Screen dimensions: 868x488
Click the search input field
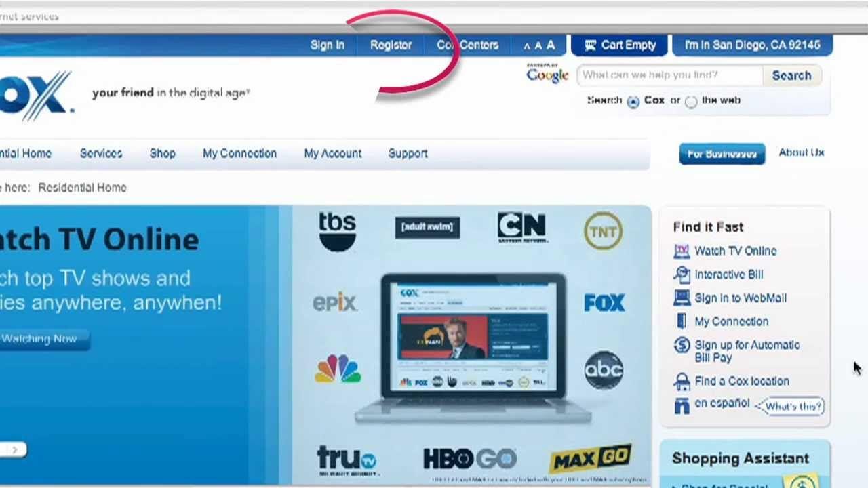click(670, 75)
